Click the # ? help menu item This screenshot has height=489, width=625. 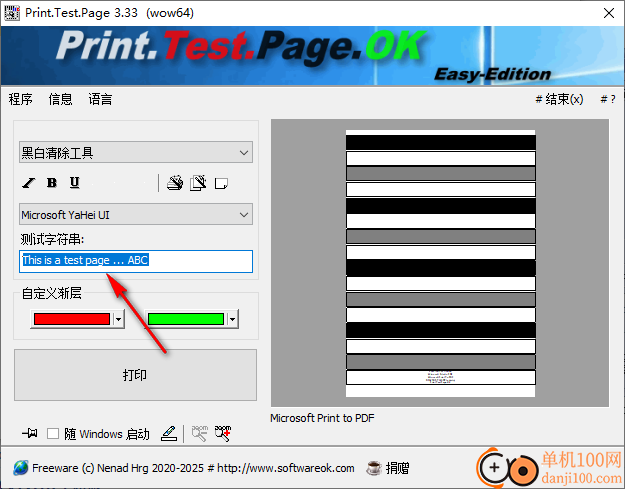click(x=608, y=99)
